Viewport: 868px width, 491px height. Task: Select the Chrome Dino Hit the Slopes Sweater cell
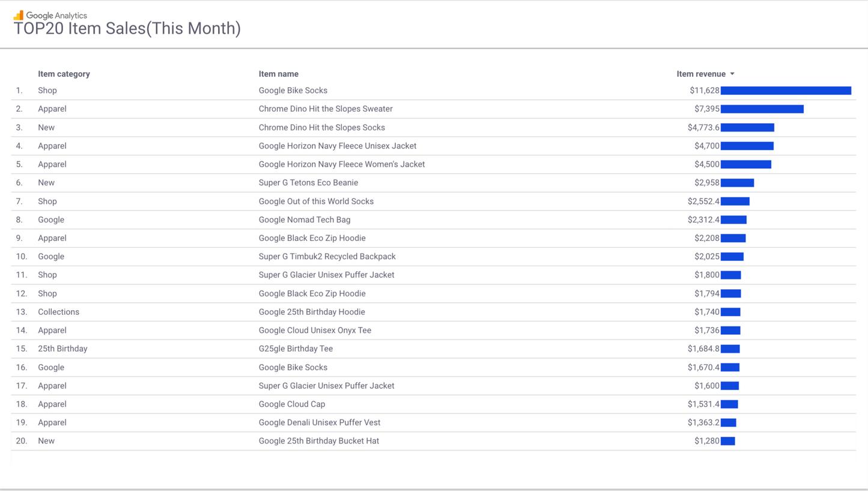326,109
